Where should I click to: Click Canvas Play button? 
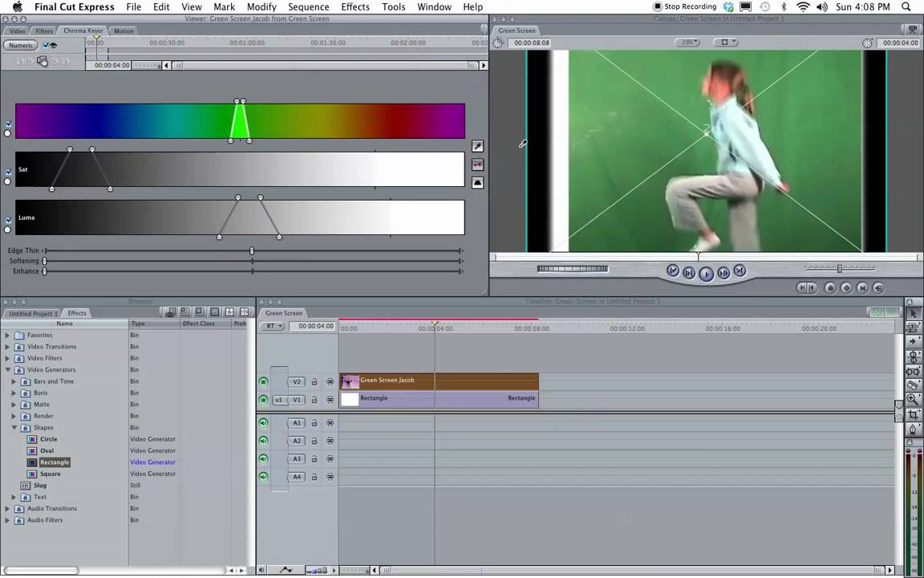point(706,274)
